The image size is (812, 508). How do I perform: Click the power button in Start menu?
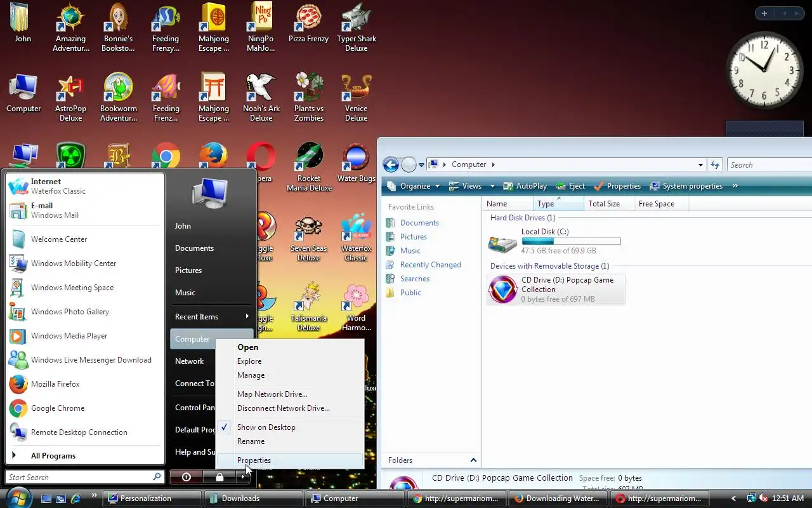[x=186, y=477]
